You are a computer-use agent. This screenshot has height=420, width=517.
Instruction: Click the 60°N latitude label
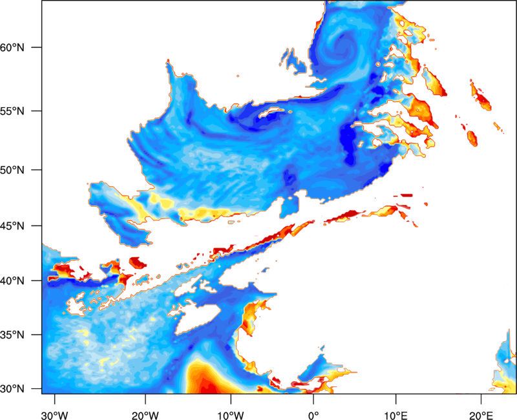12,47
